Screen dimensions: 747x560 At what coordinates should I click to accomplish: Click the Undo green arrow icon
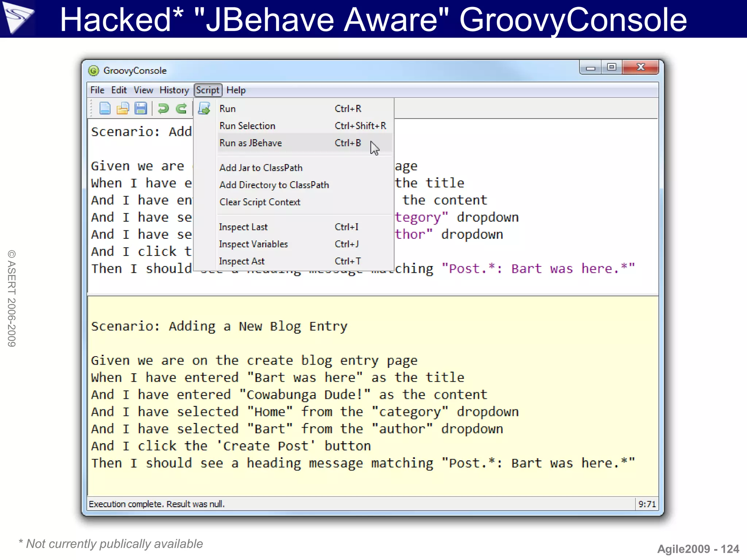(x=163, y=108)
